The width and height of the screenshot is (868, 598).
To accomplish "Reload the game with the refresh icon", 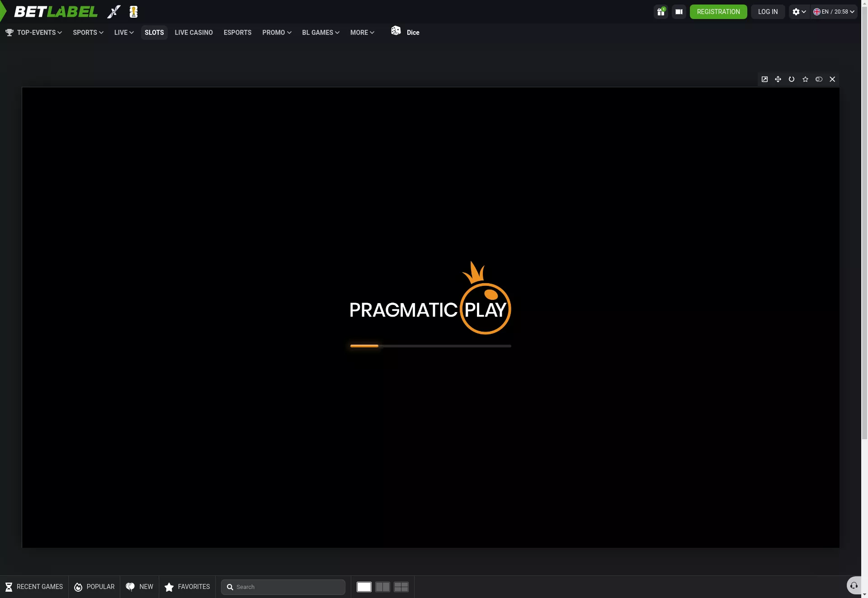I will click(792, 79).
